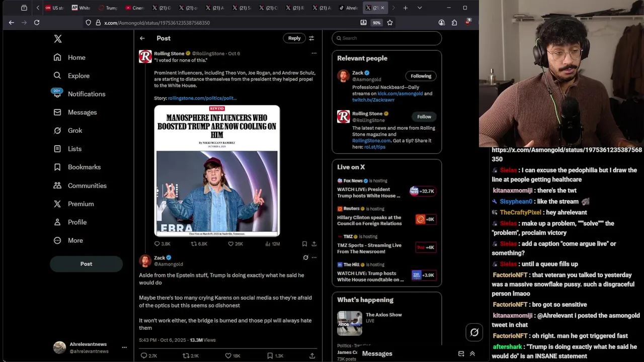The width and height of the screenshot is (644, 362).
Task: Switch to the Ahrelevant TikTok tab
Action: pos(349,8)
